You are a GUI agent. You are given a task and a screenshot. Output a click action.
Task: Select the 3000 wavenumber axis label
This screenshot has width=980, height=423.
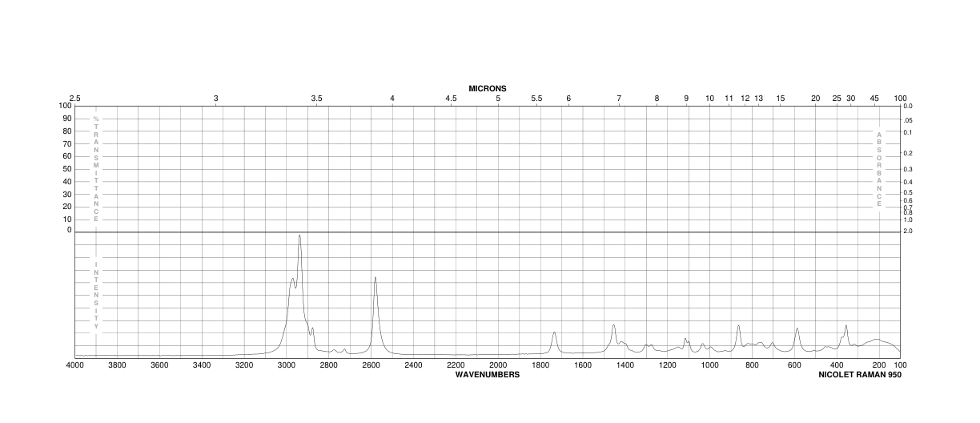287,365
